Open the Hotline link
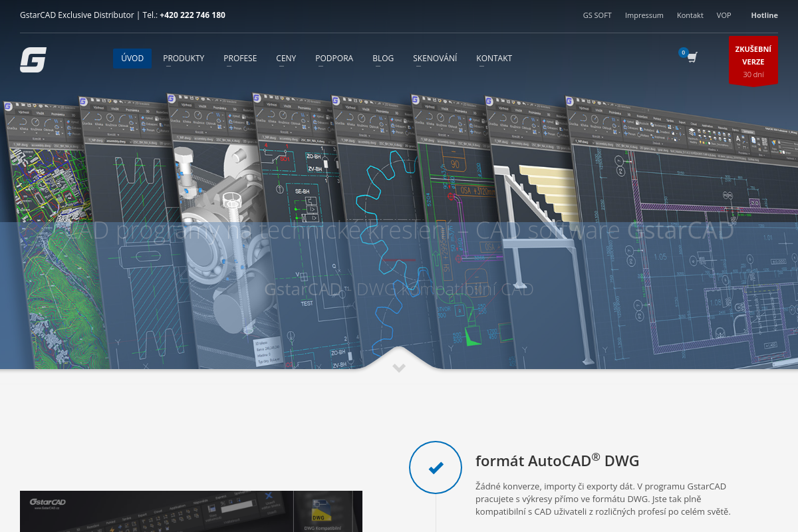Screen dimensions: 798x532 (764, 15)
